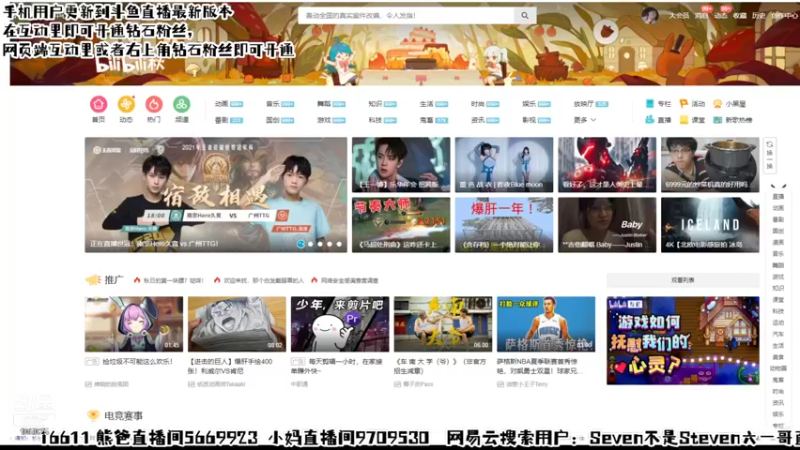This screenshot has height=450, width=800.
Task: Jump to 美食 in side navigation
Action: click(x=778, y=357)
